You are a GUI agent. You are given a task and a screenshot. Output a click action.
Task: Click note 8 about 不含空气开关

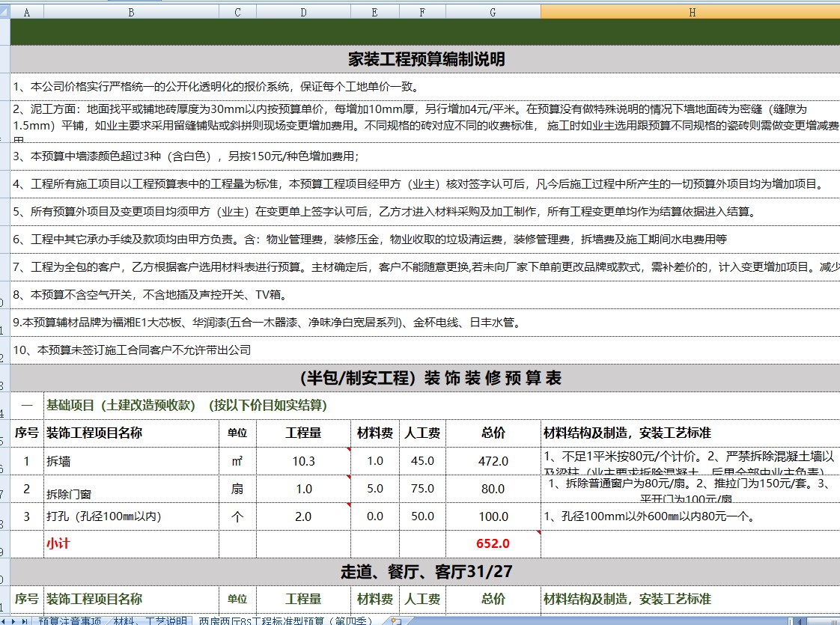pos(425,295)
